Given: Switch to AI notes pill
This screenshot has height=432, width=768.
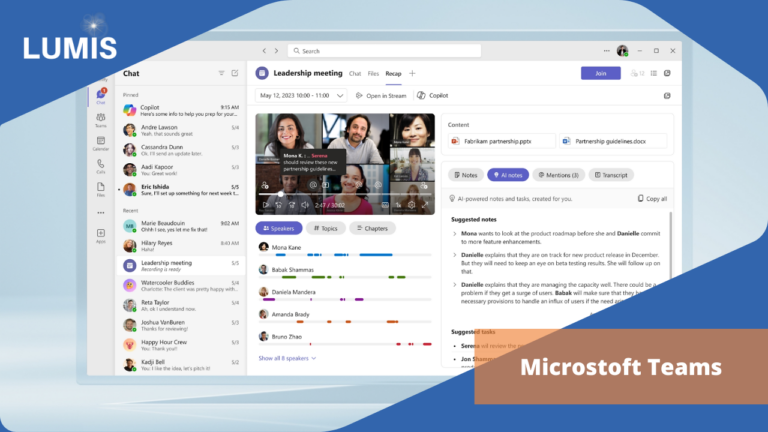Looking at the screenshot, I should click(508, 175).
